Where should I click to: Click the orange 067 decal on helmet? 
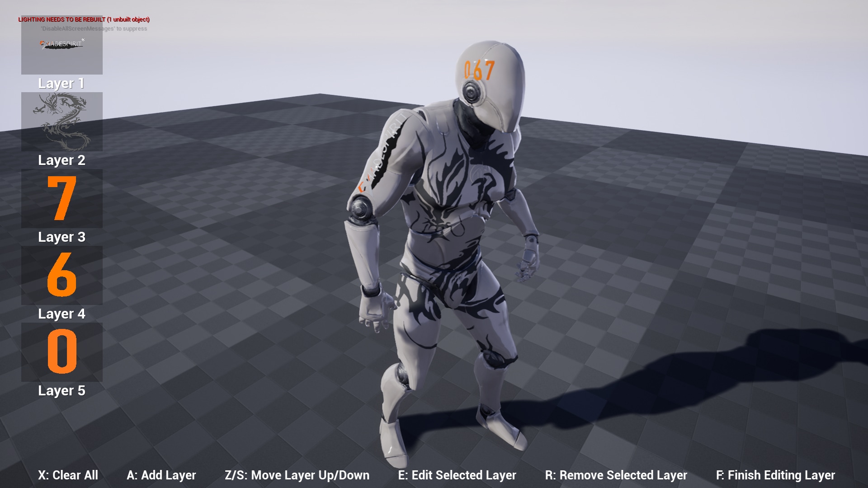point(479,70)
